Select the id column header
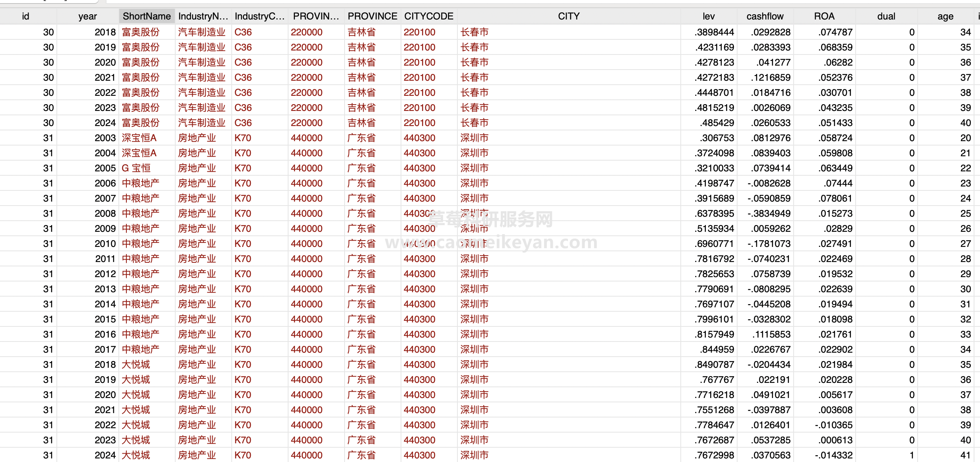The height and width of the screenshot is (462, 980). point(25,16)
